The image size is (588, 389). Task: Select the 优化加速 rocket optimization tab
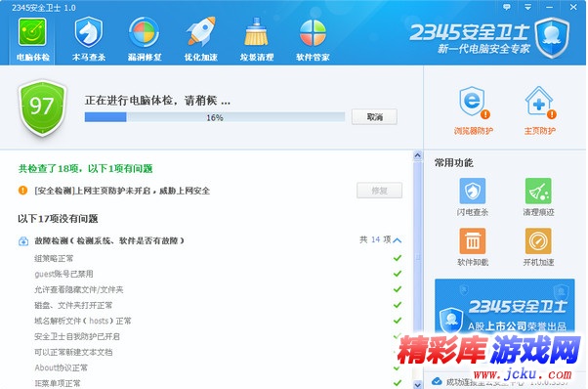(200, 40)
